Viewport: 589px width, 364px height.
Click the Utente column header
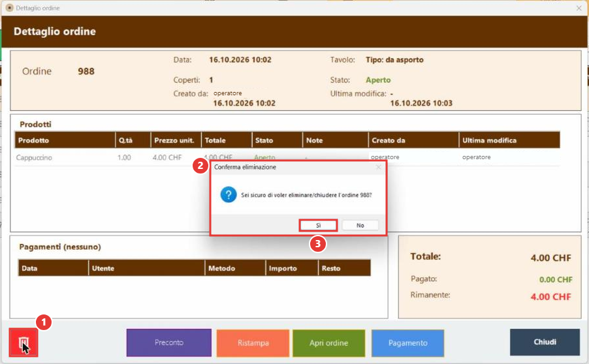146,268
